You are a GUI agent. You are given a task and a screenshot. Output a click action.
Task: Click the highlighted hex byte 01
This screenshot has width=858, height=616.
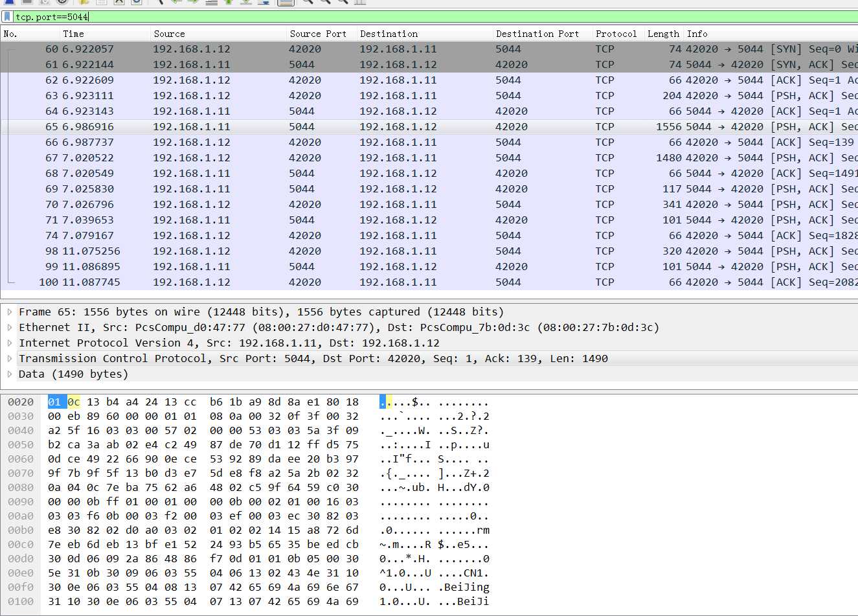54,402
